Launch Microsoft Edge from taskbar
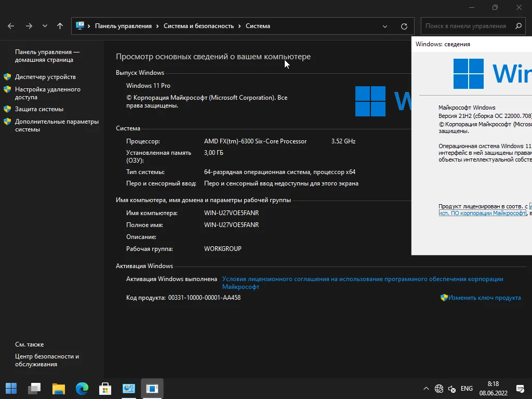Image resolution: width=532 pixels, height=399 pixels. click(x=82, y=388)
